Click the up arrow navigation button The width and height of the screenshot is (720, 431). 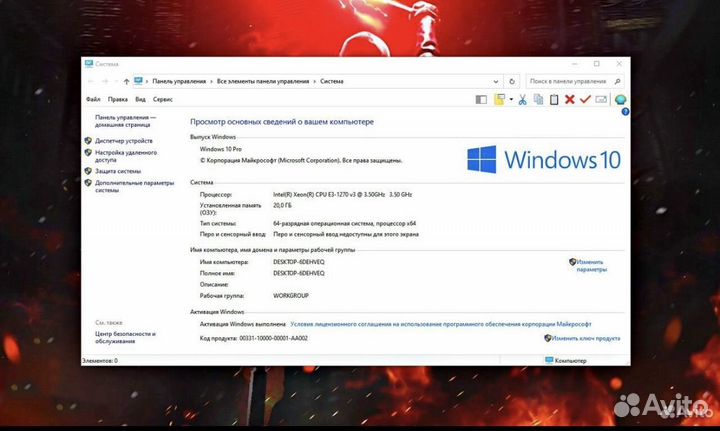pos(125,80)
